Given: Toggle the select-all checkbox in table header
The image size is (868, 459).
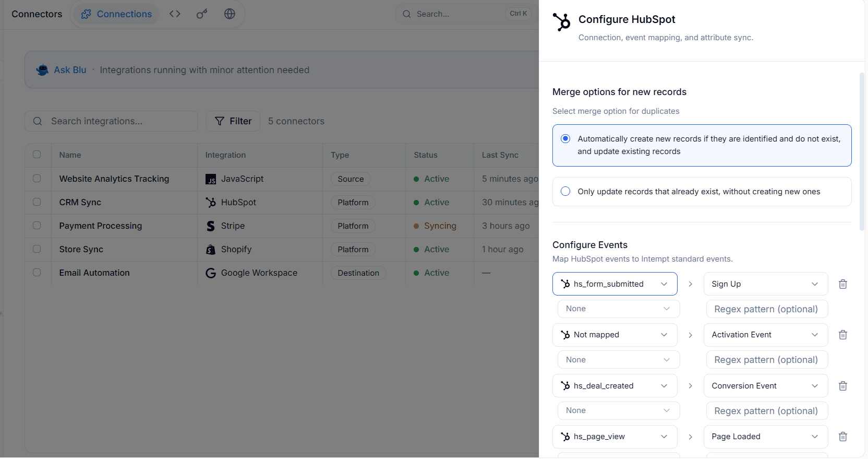Looking at the screenshot, I should coord(37,155).
